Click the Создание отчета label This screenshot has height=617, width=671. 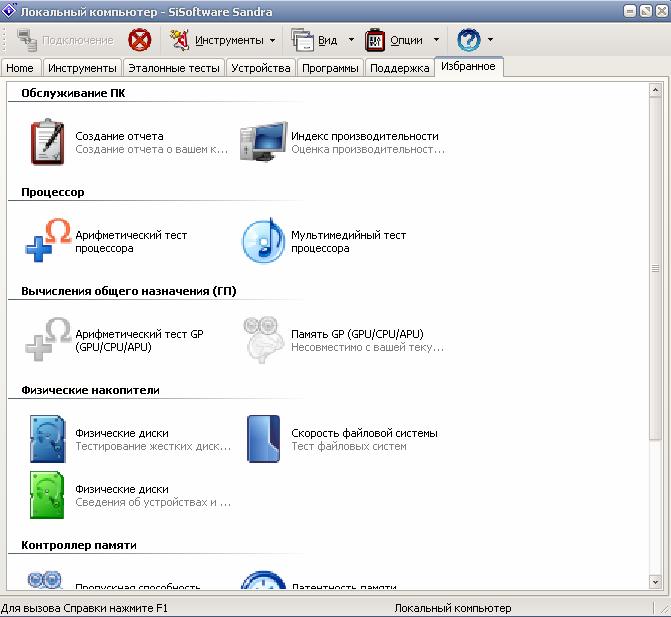pos(119,136)
